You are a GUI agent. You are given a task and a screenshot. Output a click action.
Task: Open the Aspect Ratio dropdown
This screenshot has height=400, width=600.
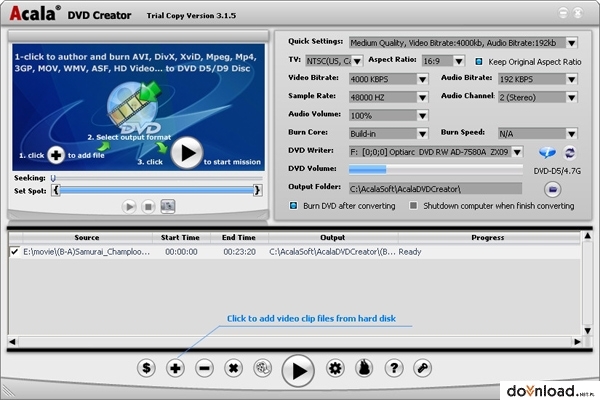coord(459,61)
